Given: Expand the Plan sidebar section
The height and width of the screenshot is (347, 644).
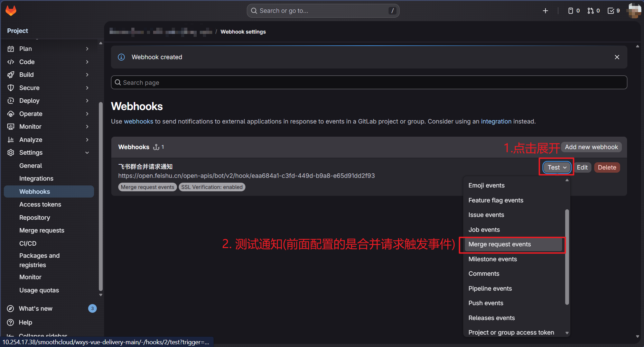Looking at the screenshot, I should pos(48,49).
